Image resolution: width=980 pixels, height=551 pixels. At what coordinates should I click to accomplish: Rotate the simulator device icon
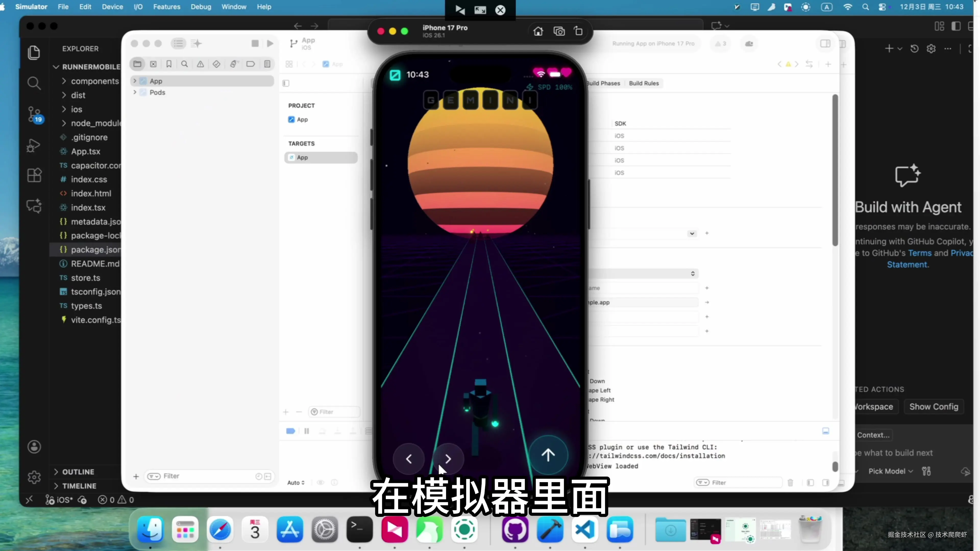(578, 31)
